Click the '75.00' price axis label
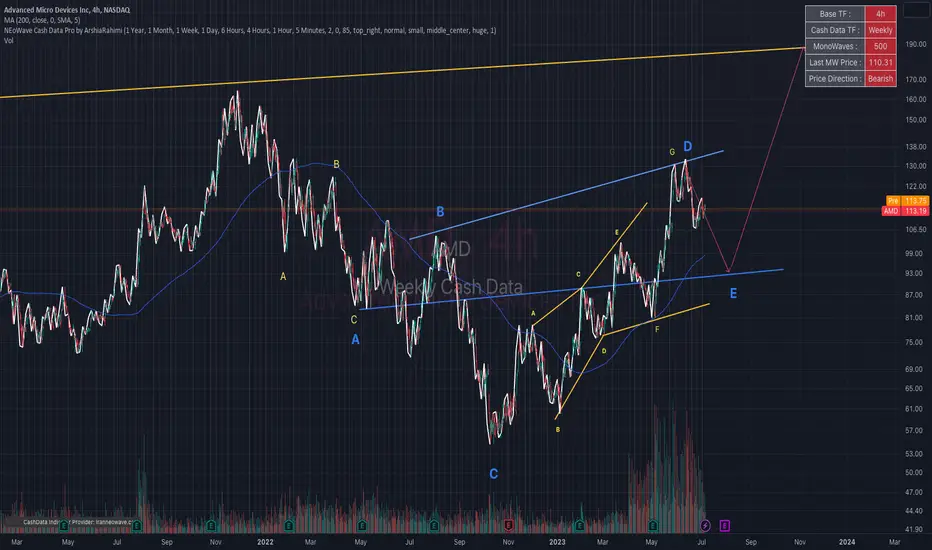This screenshot has height=550, width=932. [914, 342]
